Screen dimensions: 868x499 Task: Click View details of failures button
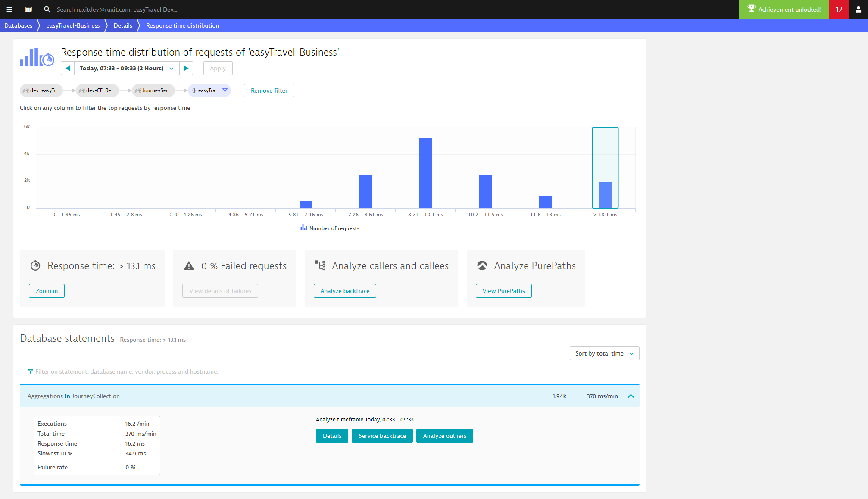(220, 291)
